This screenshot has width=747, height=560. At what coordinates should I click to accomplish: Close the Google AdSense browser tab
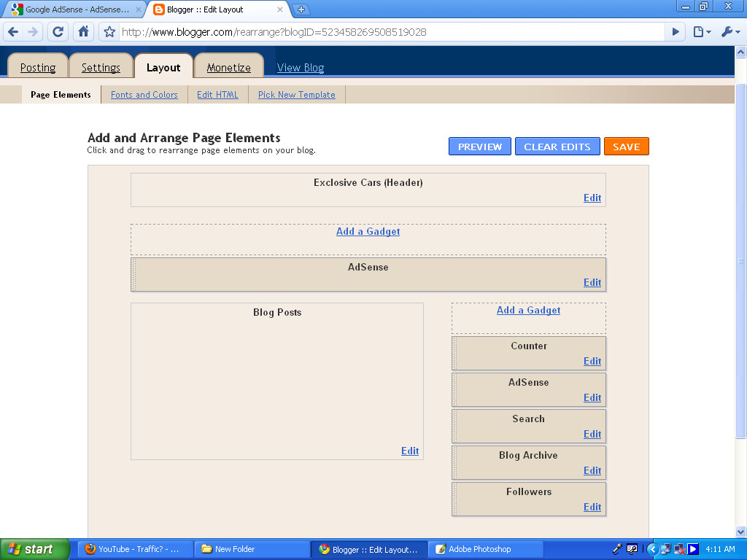139,9
